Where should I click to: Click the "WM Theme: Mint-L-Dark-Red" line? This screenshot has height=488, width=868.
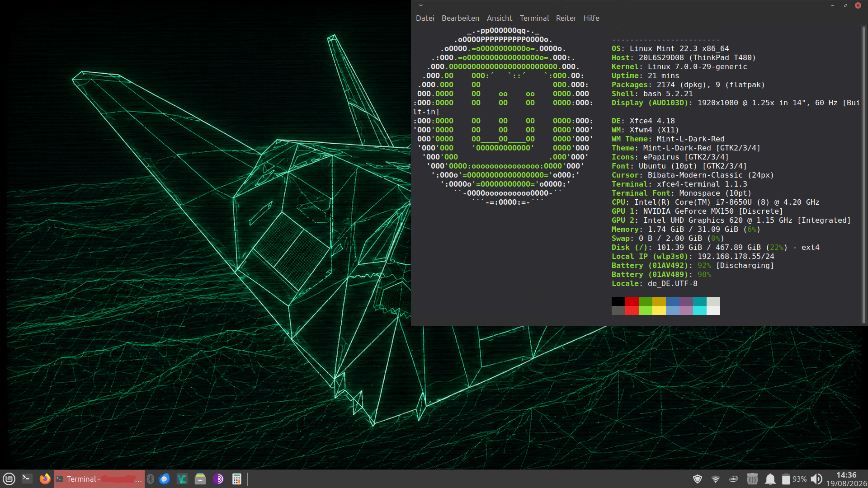pyautogui.click(x=668, y=139)
